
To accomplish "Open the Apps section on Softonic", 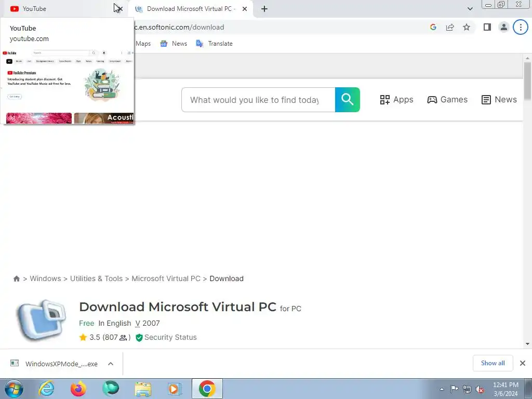I will [x=396, y=99].
